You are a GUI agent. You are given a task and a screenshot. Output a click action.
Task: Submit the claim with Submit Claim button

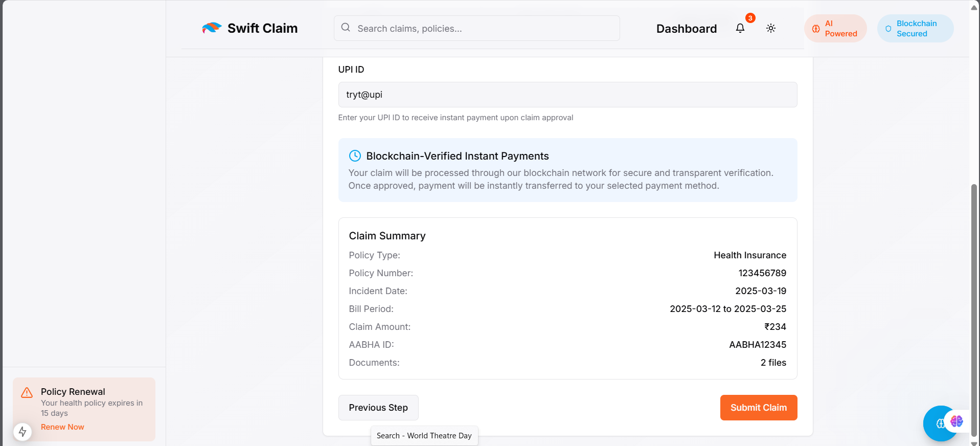[x=758, y=408]
